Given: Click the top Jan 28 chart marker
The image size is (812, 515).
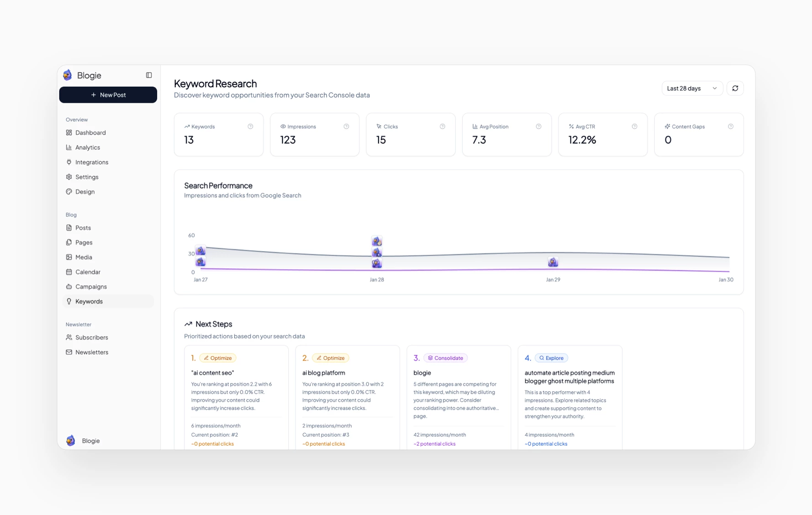Looking at the screenshot, I should pyautogui.click(x=377, y=241).
